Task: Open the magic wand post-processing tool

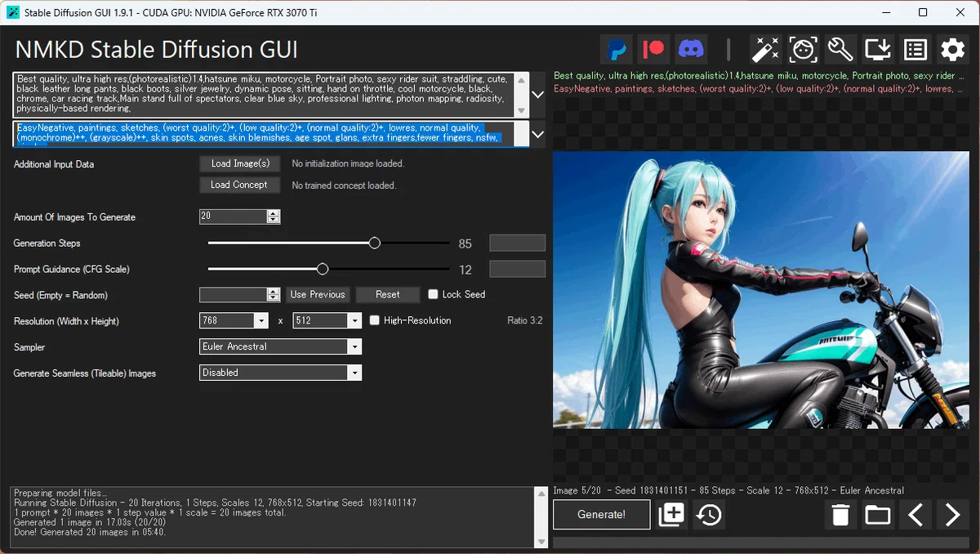Action: click(766, 50)
